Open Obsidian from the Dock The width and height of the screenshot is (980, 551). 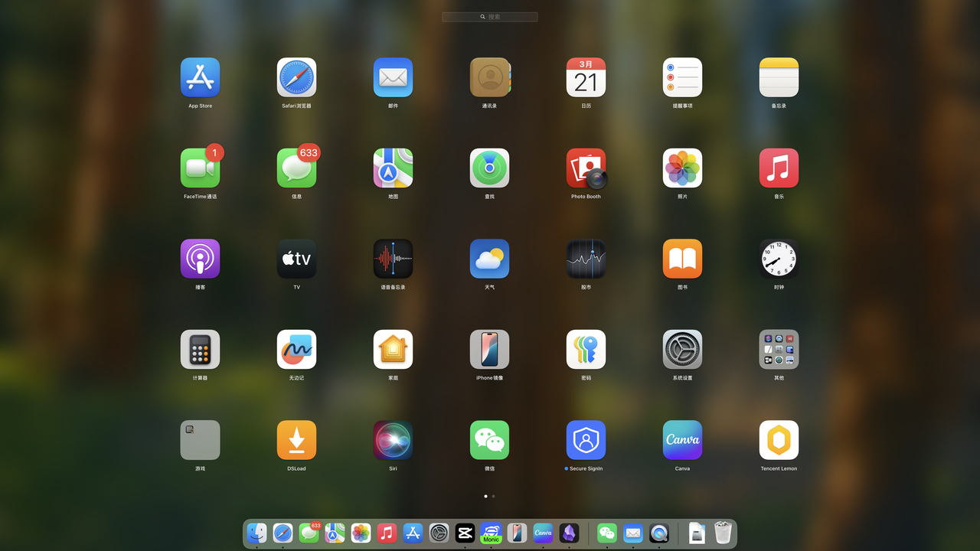click(x=569, y=533)
